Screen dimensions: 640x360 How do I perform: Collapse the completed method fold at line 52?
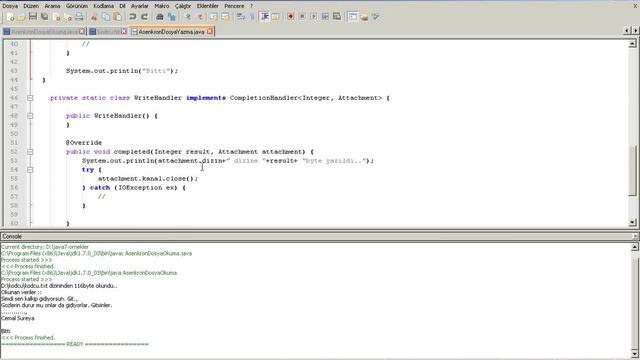pyautogui.click(x=30, y=152)
